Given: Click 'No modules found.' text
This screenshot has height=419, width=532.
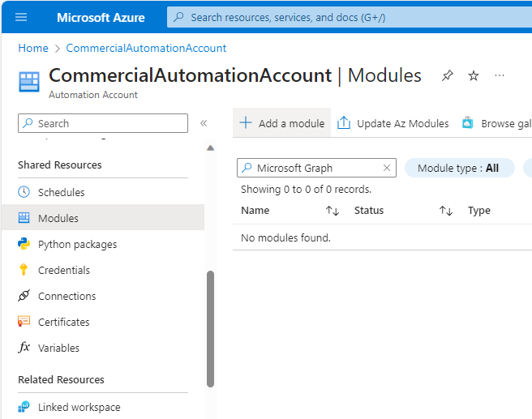Looking at the screenshot, I should pyautogui.click(x=285, y=238).
